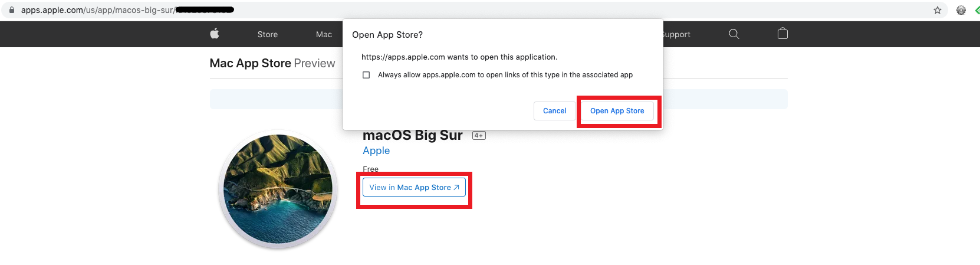
Task: Enable Always allow apps.apple.com checkbox
Action: pos(366,75)
